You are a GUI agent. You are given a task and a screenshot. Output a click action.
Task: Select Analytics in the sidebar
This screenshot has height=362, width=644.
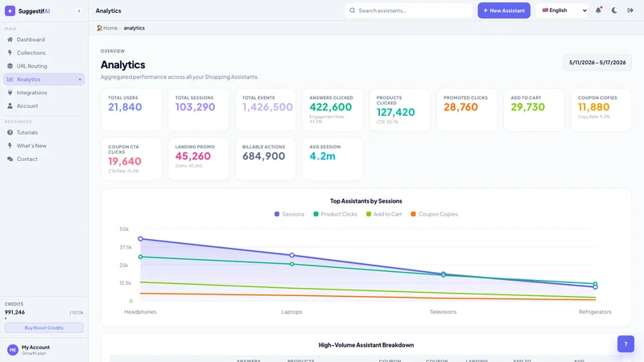[44, 79]
